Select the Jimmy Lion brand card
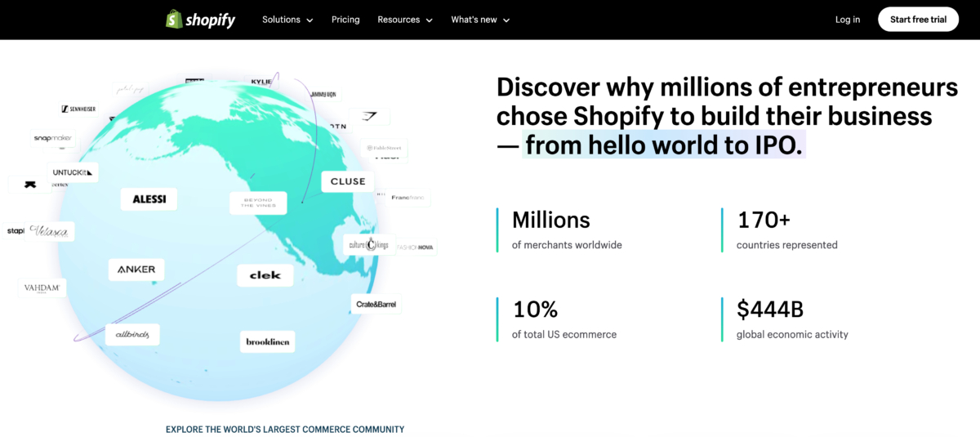The height and width of the screenshot is (437, 980). [x=323, y=95]
